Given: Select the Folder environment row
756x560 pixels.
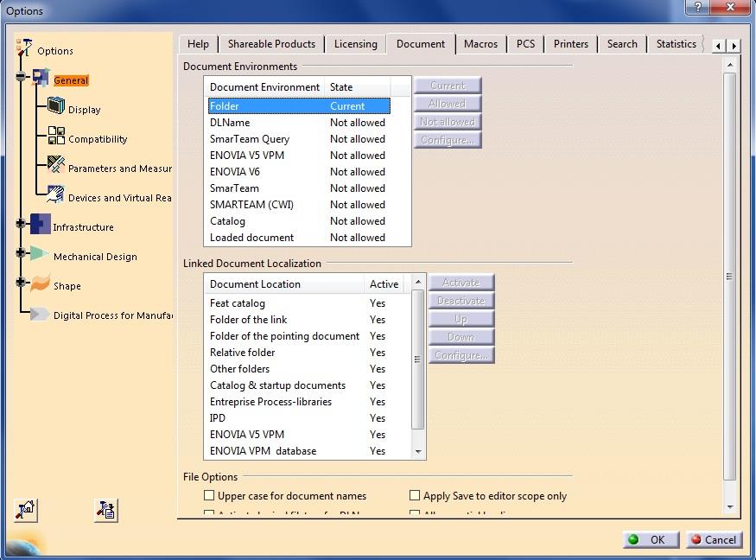Looking at the screenshot, I should pos(299,106).
